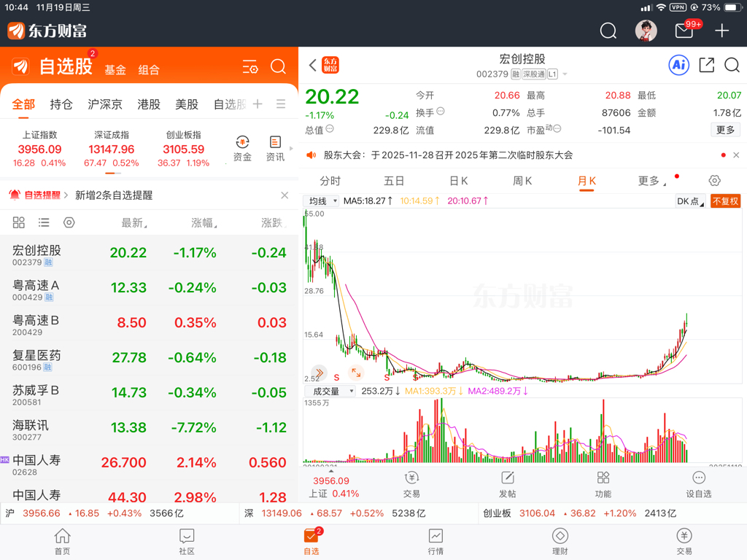Image resolution: width=747 pixels, height=560 pixels.
Task: View 上证指数 index card
Action: click(x=39, y=149)
